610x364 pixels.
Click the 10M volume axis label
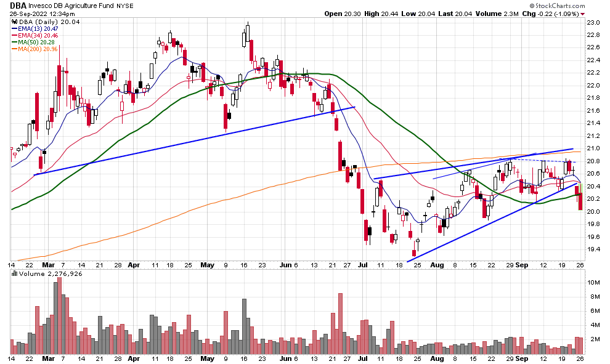[594, 282]
